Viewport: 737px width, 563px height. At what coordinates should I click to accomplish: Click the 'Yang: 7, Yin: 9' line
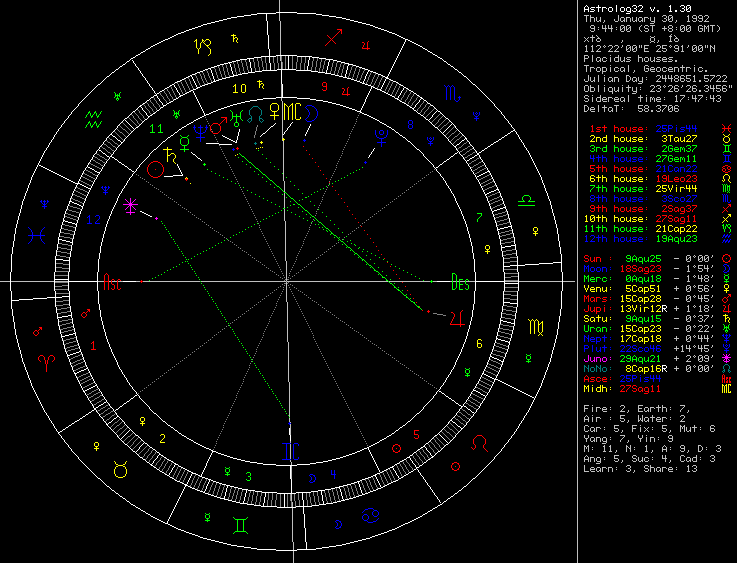[x=628, y=439]
